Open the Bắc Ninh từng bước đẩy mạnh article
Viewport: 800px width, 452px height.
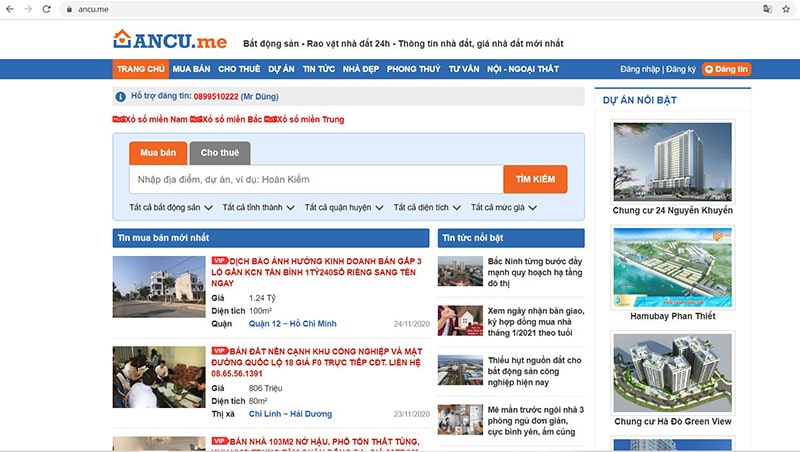(x=535, y=272)
